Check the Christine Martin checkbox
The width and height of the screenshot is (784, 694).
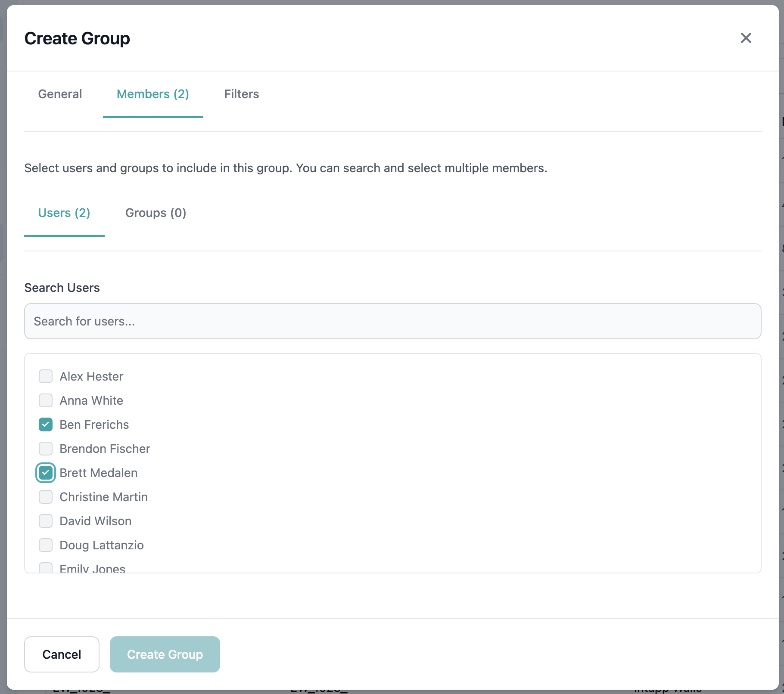pyautogui.click(x=46, y=497)
